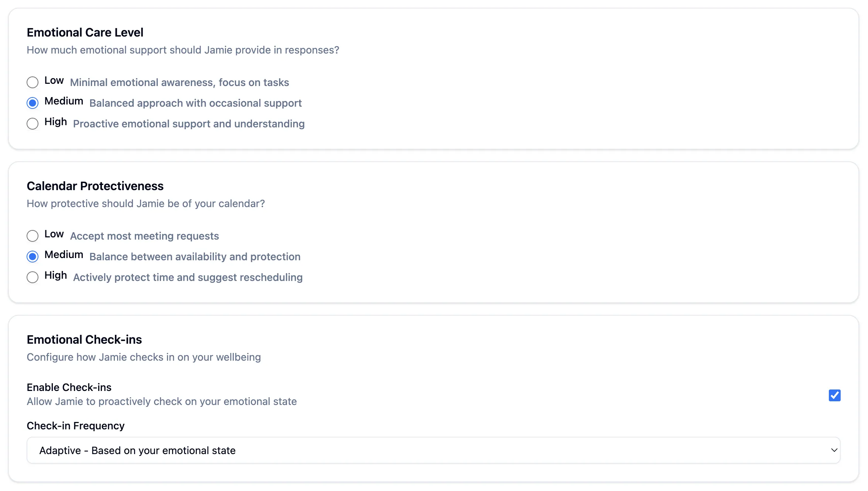868x491 pixels.
Task: Click 'Accept most meeting requests' description
Action: point(144,236)
